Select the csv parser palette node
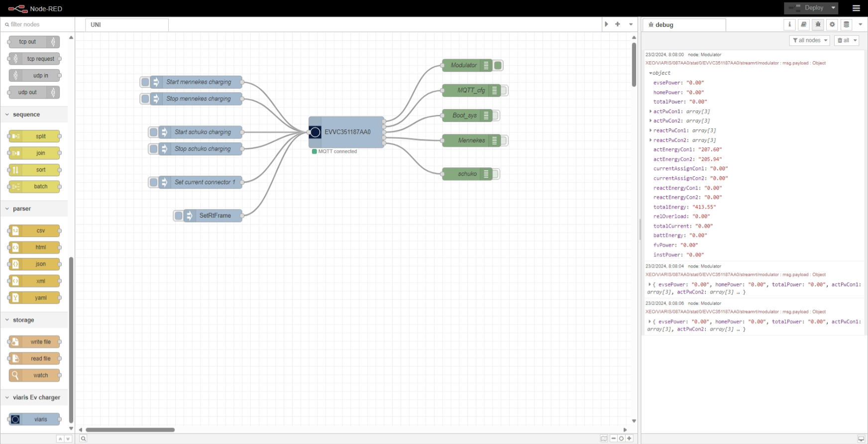 (x=34, y=230)
